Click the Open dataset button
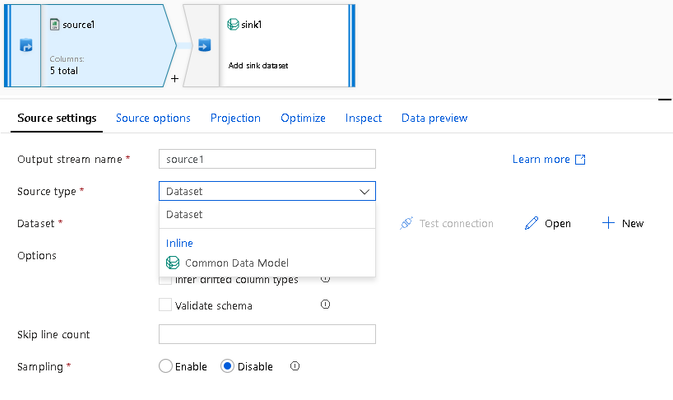Viewport: 673px width, 400px height. pos(548,223)
